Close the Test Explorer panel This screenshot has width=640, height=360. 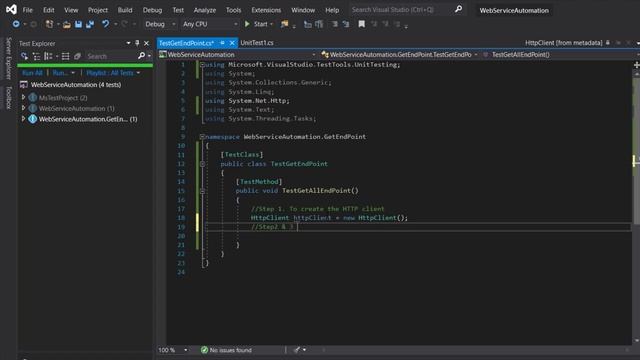[x=147, y=43]
